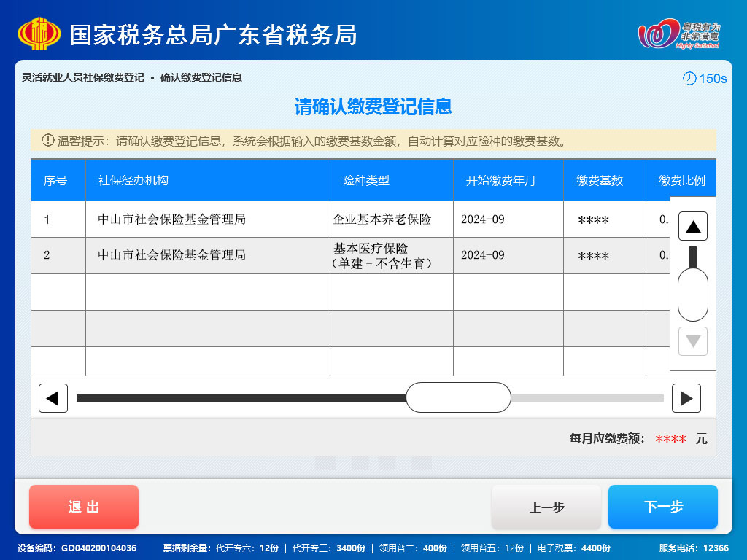Click the right arrow of the horizontal scrollbar
Image resolution: width=747 pixels, height=560 pixels.
click(x=686, y=397)
